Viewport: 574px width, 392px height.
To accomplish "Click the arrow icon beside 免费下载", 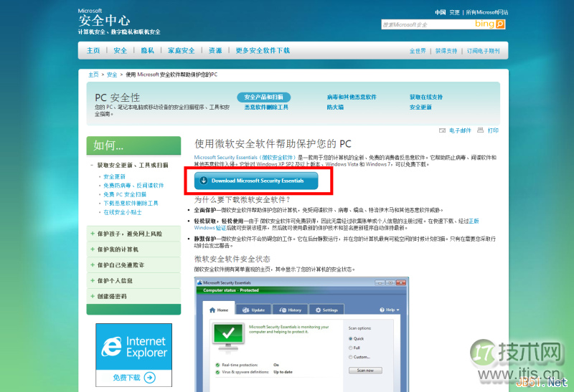I will point(149,377).
